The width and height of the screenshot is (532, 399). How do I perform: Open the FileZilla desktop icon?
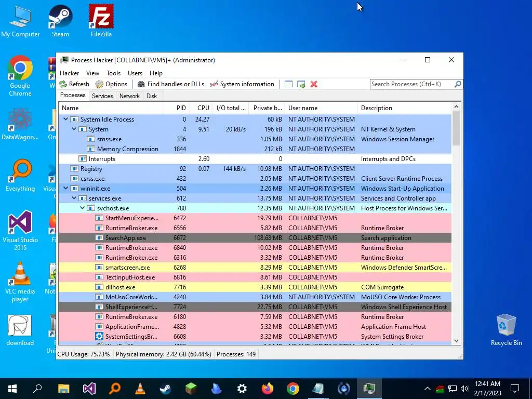[x=101, y=20]
